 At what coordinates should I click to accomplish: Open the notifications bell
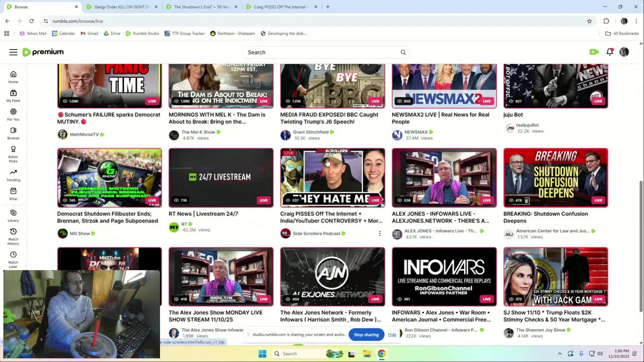coord(610,52)
